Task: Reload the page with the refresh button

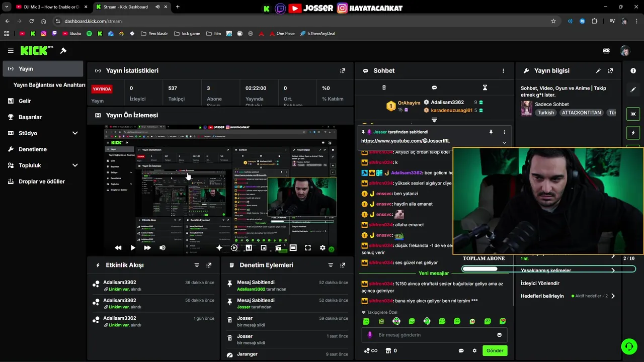Action: tap(31, 21)
